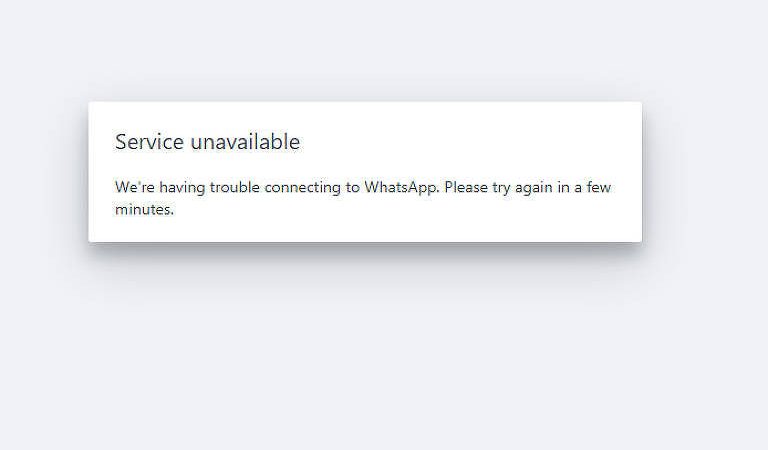
Task: Click the word "connecting" in the message
Action: (303, 188)
